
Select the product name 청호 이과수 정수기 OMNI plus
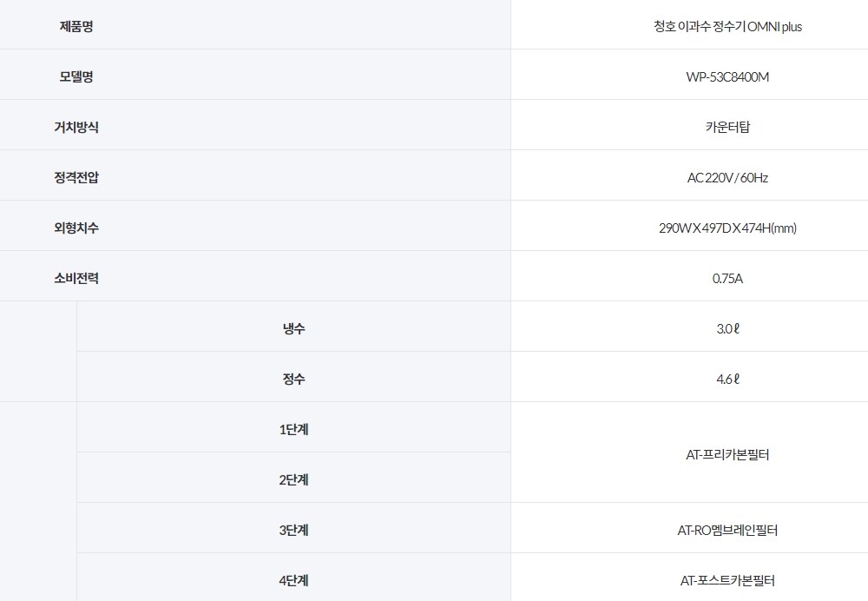727,26
